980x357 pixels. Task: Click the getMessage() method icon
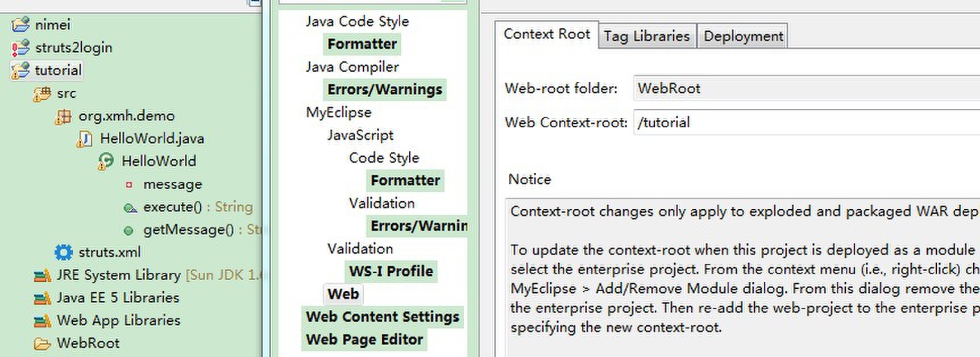click(x=129, y=230)
